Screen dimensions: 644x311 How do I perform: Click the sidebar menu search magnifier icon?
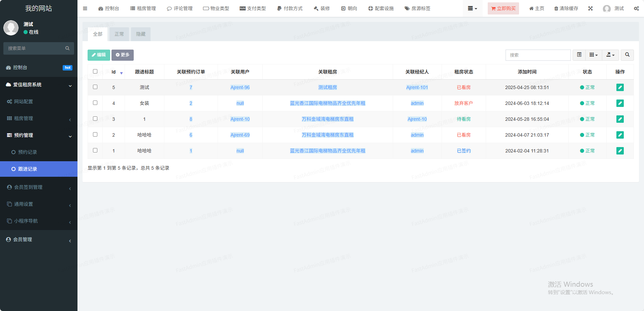(67, 48)
